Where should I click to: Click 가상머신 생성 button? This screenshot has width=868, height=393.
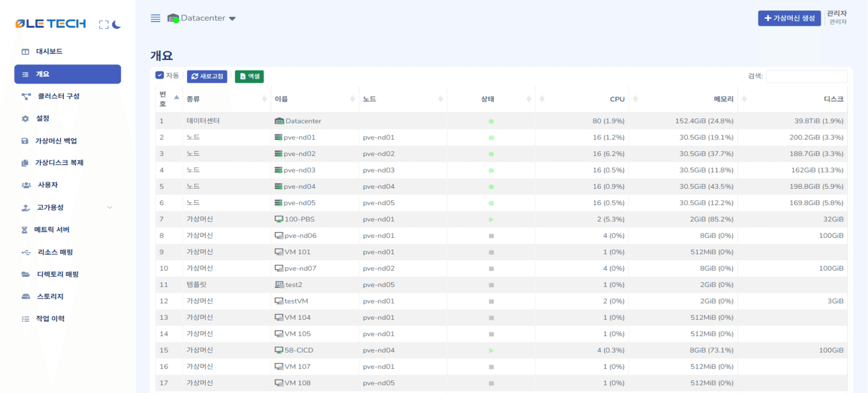pos(789,18)
